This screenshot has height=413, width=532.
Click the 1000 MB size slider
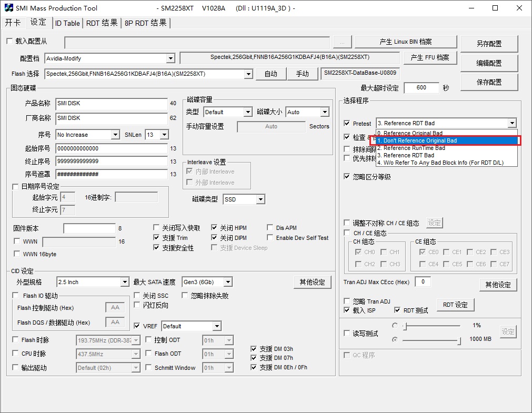(x=431, y=340)
